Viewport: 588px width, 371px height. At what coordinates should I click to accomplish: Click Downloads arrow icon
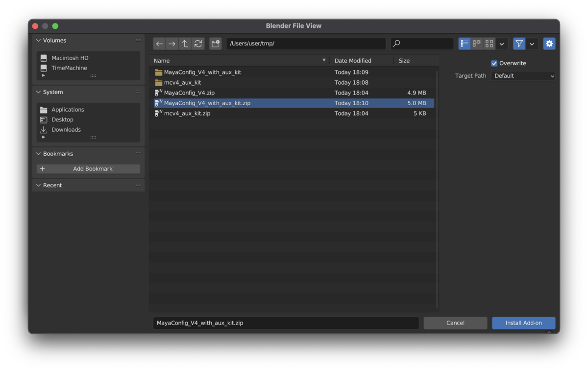tap(44, 130)
